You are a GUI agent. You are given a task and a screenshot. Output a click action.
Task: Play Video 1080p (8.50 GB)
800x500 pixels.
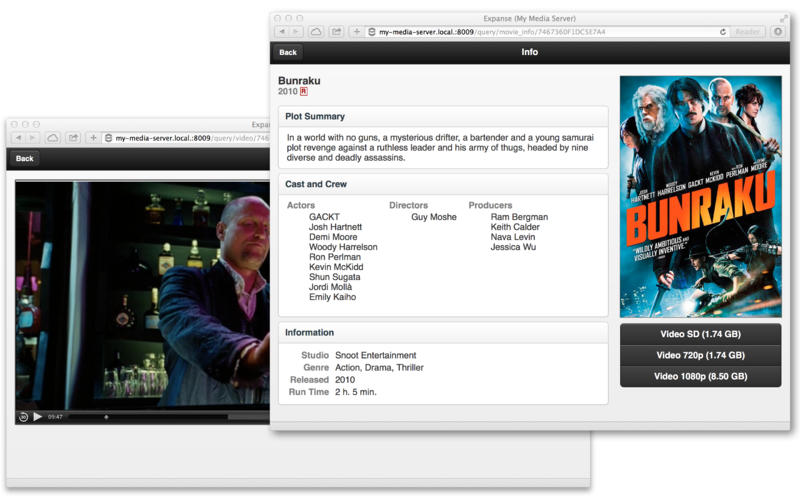click(x=701, y=377)
